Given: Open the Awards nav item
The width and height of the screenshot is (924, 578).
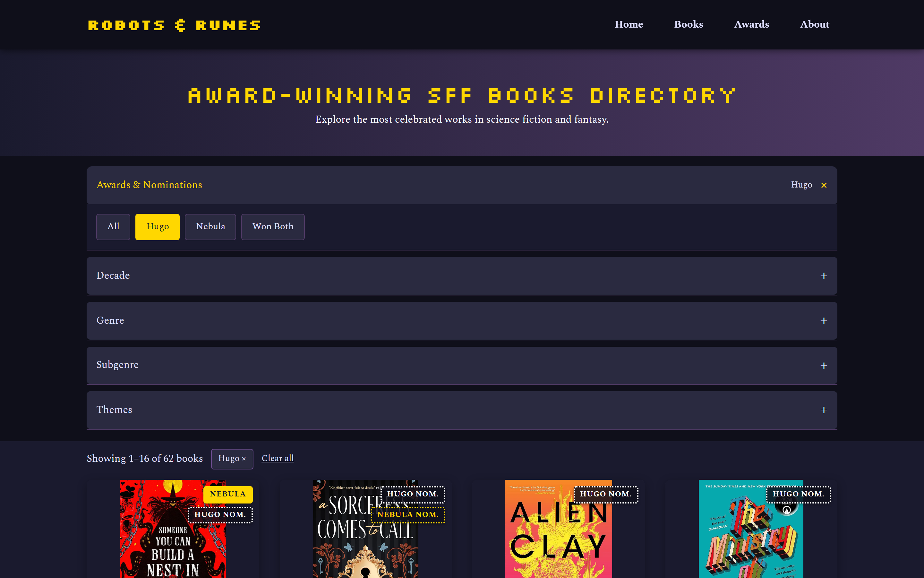Looking at the screenshot, I should 751,24.
